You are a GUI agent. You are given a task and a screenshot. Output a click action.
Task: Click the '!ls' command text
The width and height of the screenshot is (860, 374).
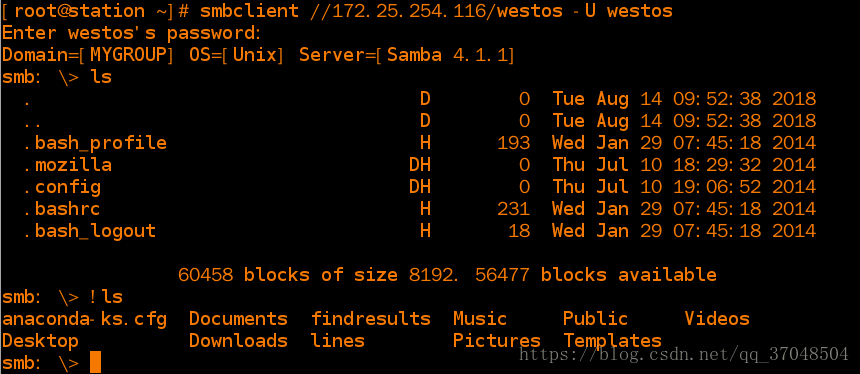[x=107, y=297]
